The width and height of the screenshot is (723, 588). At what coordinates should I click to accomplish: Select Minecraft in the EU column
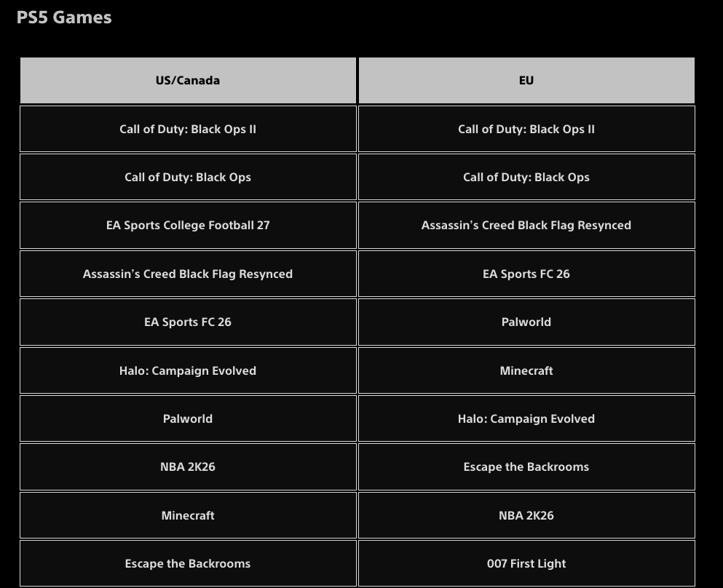(x=526, y=370)
